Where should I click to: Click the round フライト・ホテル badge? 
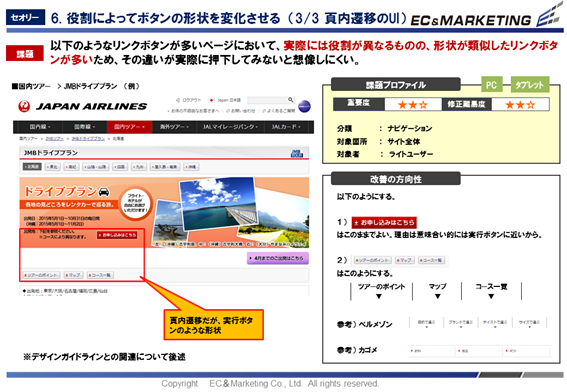point(135,203)
